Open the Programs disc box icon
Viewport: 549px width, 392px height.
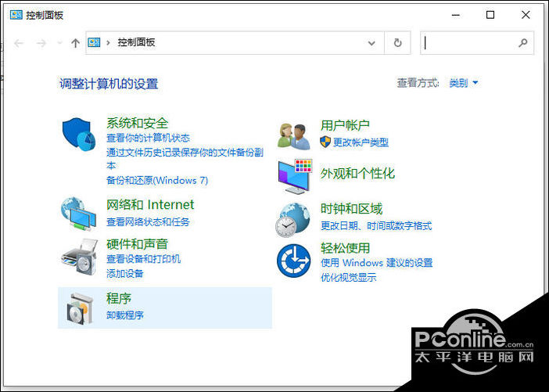tap(80, 308)
